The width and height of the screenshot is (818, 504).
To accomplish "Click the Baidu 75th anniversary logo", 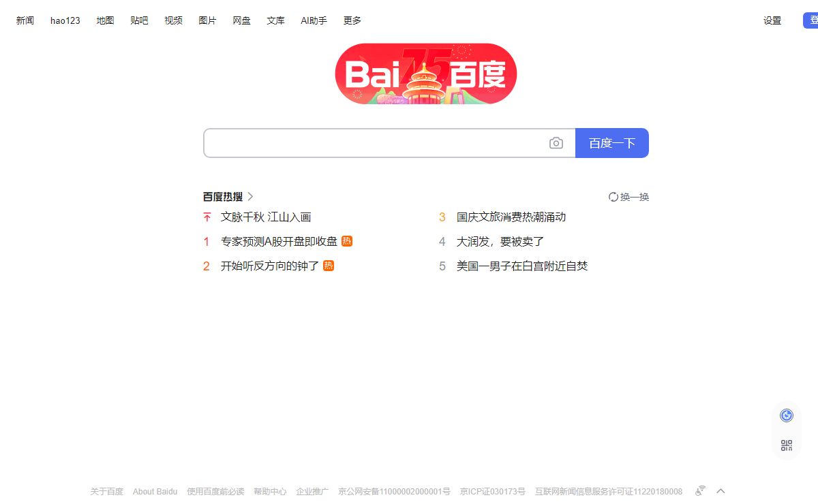I will click(426, 74).
